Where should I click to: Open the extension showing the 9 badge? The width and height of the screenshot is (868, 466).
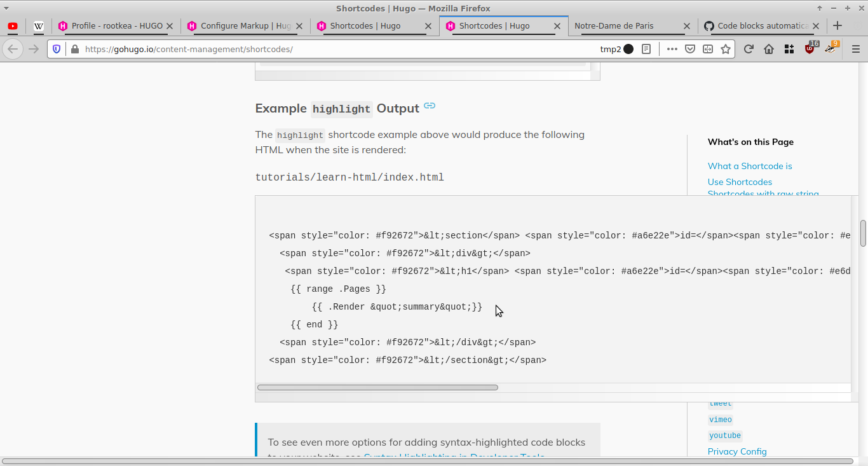[831, 49]
